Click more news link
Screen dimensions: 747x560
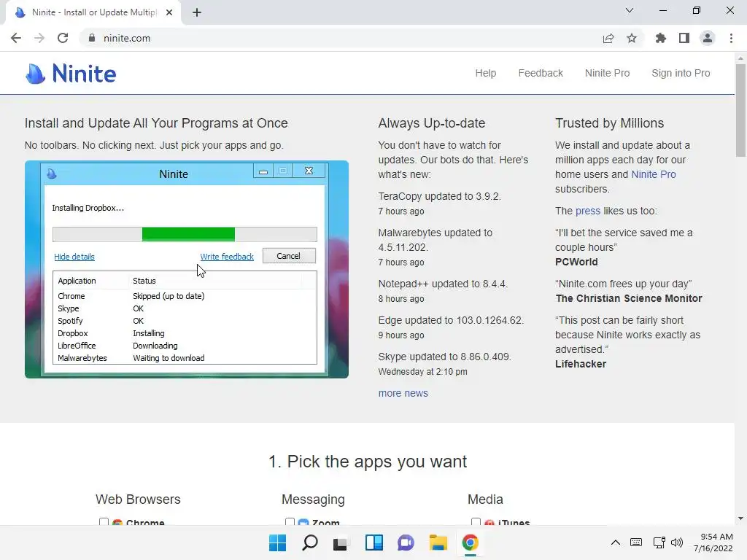[x=403, y=393]
